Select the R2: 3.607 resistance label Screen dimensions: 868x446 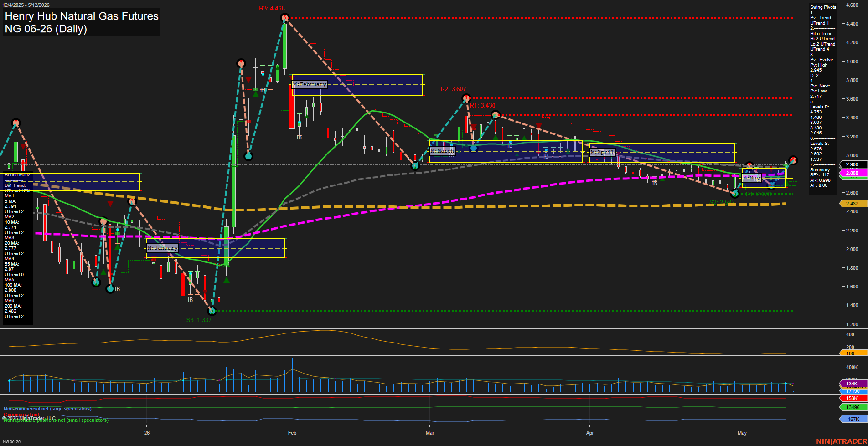(x=453, y=89)
